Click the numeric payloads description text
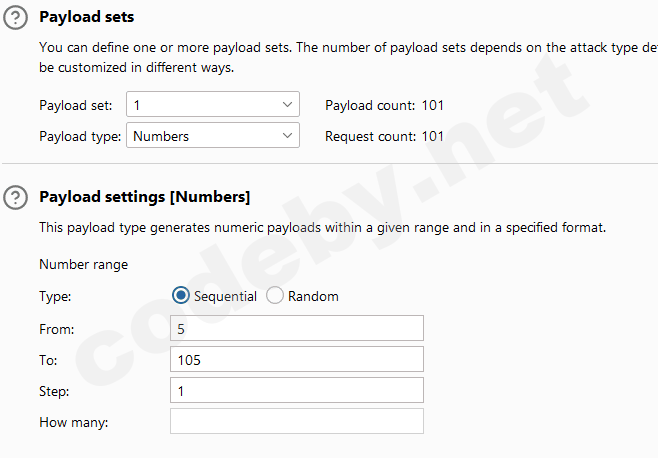The image size is (658, 458). 322,228
